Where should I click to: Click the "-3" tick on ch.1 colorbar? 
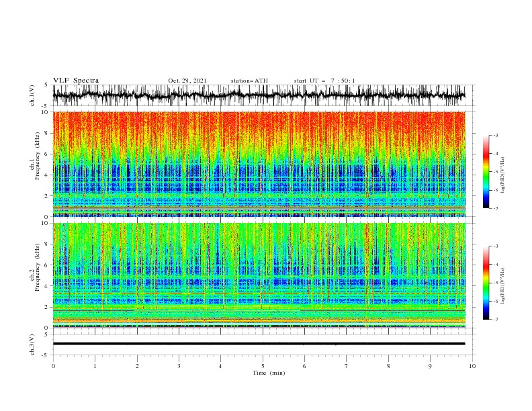tap(495, 135)
